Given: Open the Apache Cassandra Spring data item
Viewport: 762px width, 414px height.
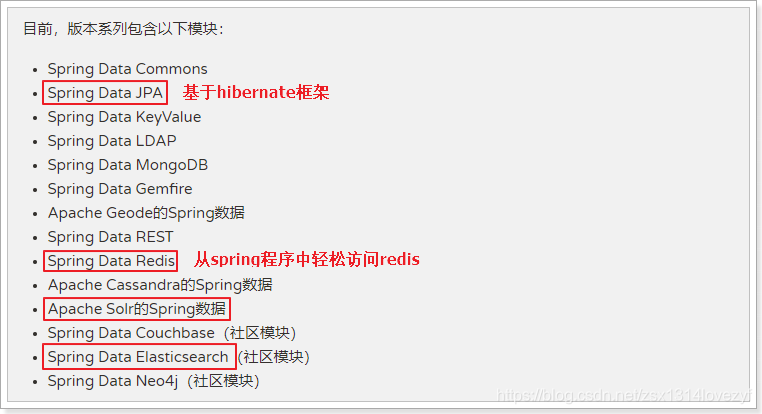Looking at the screenshot, I should 160,285.
